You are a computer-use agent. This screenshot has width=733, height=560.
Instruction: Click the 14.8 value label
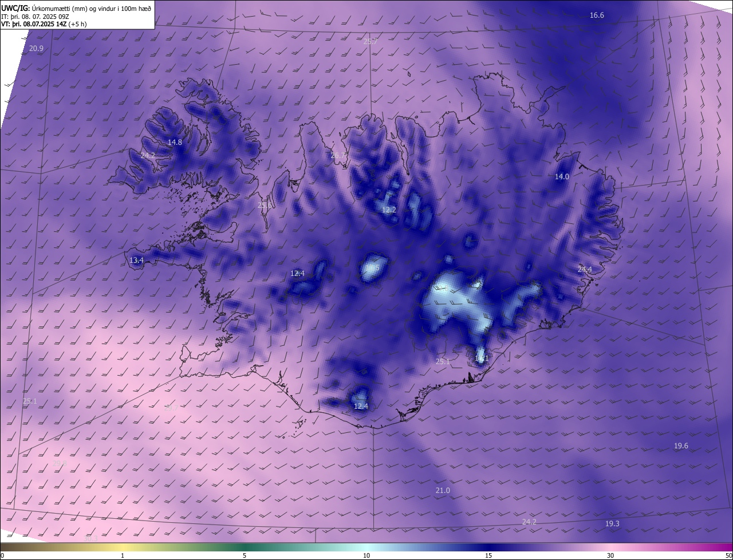[x=175, y=142]
